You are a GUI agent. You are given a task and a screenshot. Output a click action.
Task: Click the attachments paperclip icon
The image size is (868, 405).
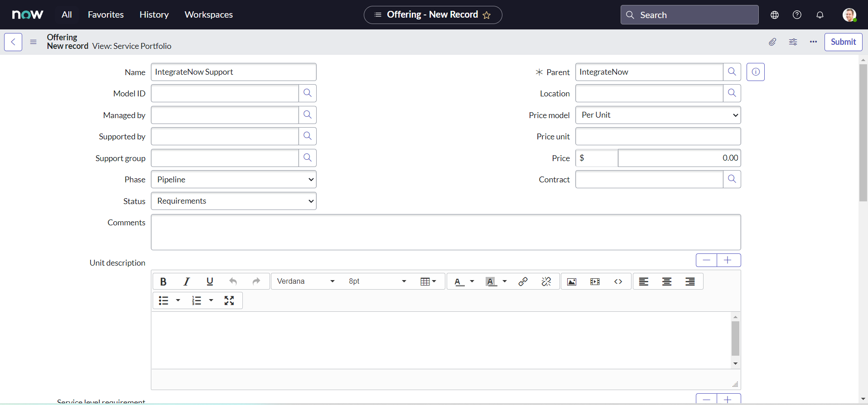click(772, 42)
